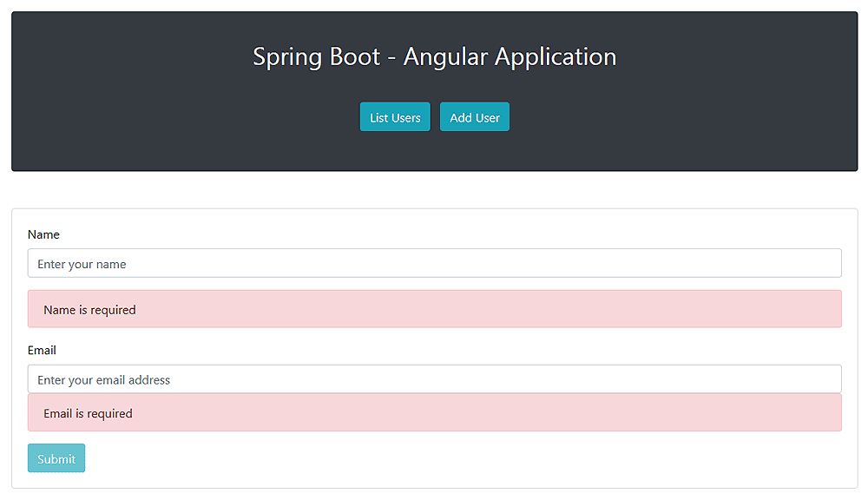The image size is (868, 500).
Task: Open the Add User form button
Action: click(x=475, y=117)
